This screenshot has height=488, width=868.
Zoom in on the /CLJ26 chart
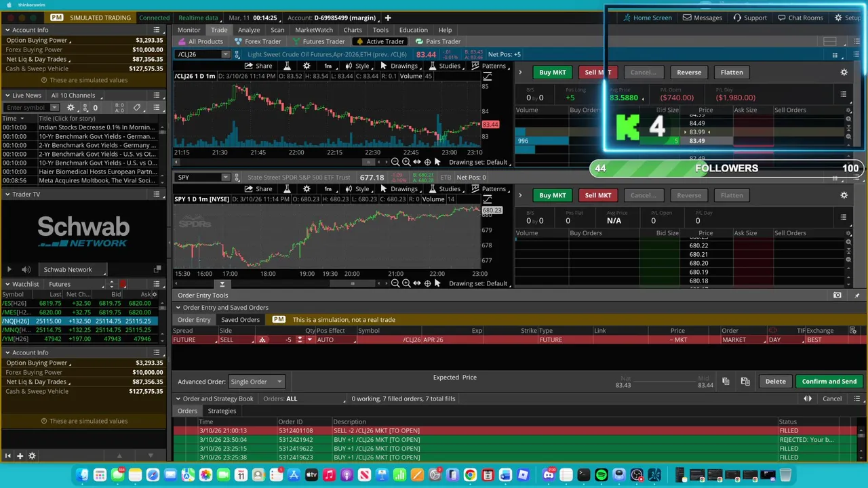coord(406,162)
